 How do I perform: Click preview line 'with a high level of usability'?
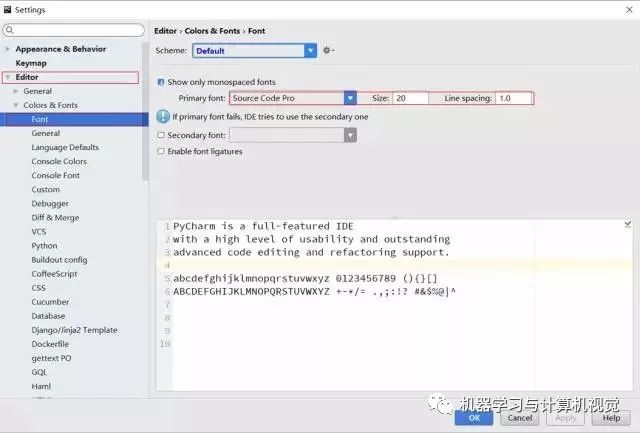coord(311,239)
